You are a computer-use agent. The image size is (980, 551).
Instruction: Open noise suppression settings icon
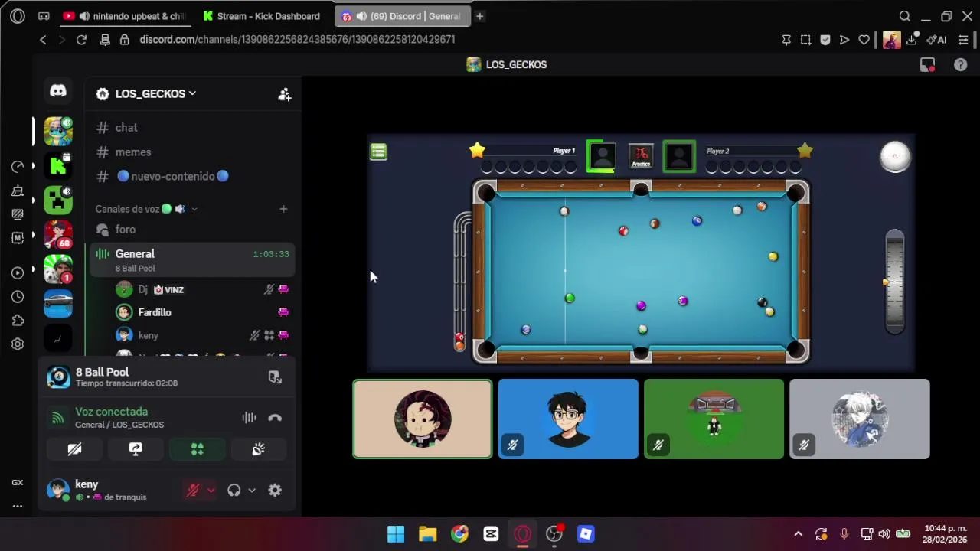pos(249,418)
